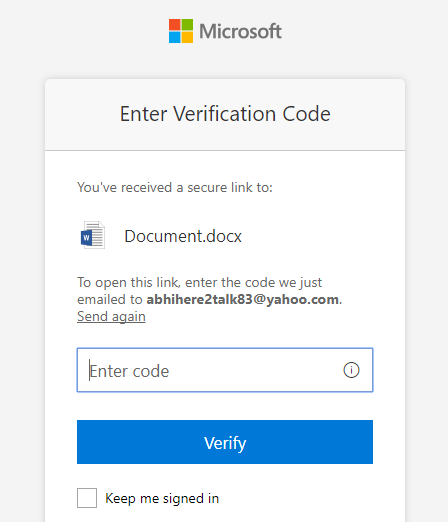Click the yellow square of Microsoft logo
Screen dimensions: 448x522
coord(187,37)
